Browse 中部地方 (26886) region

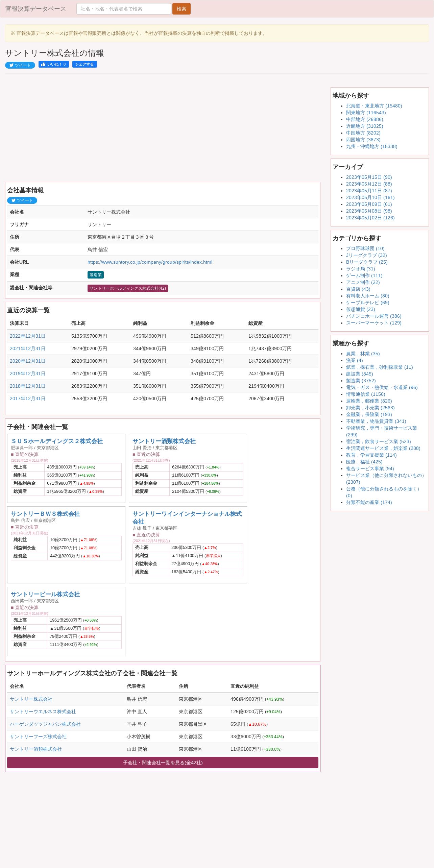point(364,119)
